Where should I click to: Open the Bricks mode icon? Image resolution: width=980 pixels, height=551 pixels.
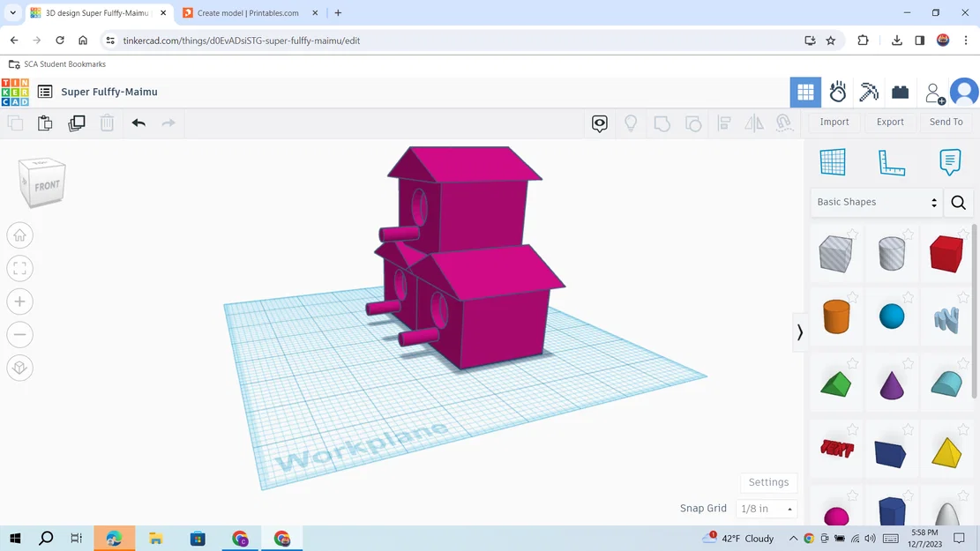[x=900, y=93]
